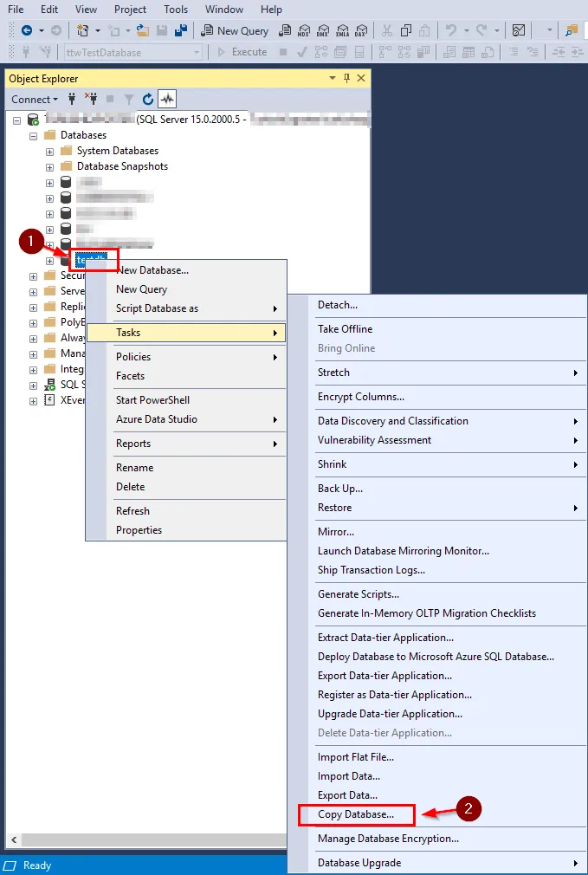Click the Connect Object Explorer plug icon

[72, 100]
